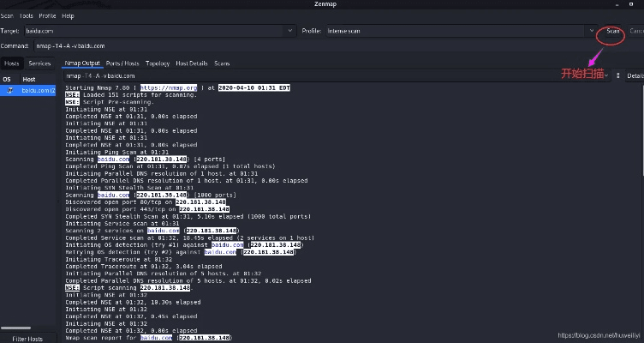Image resolution: width=644 pixels, height=343 pixels.
Task: Expand the Target history dropdown arrow
Action: click(290, 31)
